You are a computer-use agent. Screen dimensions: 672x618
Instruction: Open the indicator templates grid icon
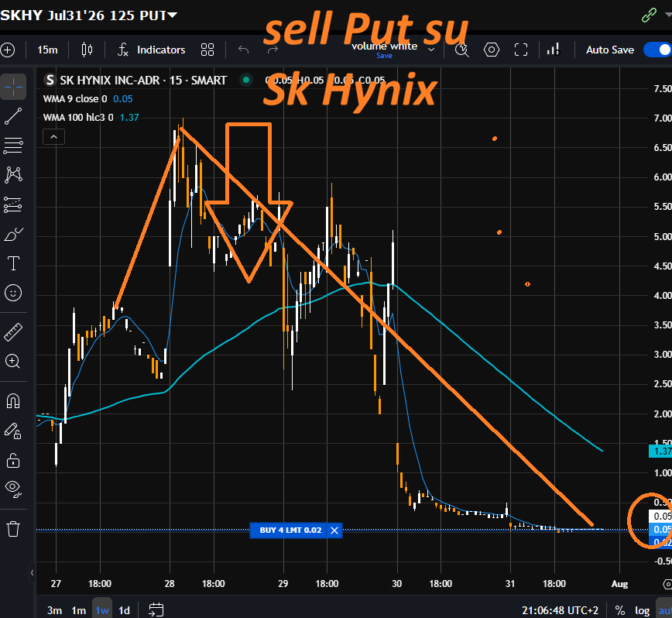pyautogui.click(x=207, y=50)
